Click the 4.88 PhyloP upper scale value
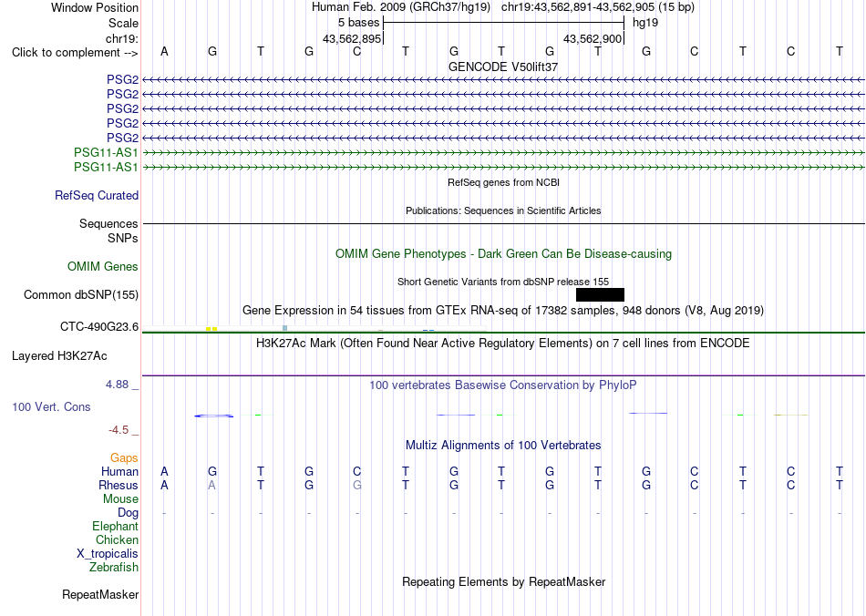 117,385
